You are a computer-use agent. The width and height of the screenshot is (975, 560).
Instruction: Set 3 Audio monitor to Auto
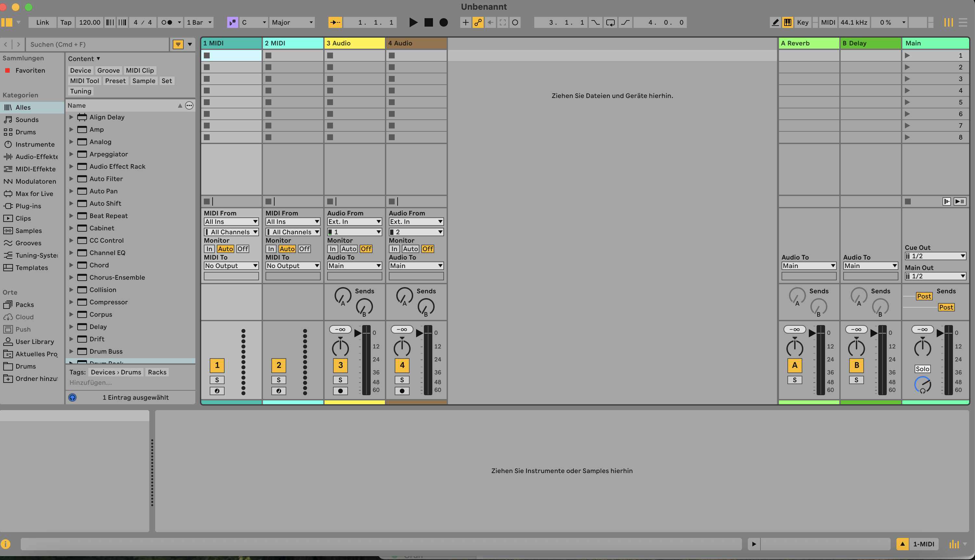pyautogui.click(x=349, y=249)
